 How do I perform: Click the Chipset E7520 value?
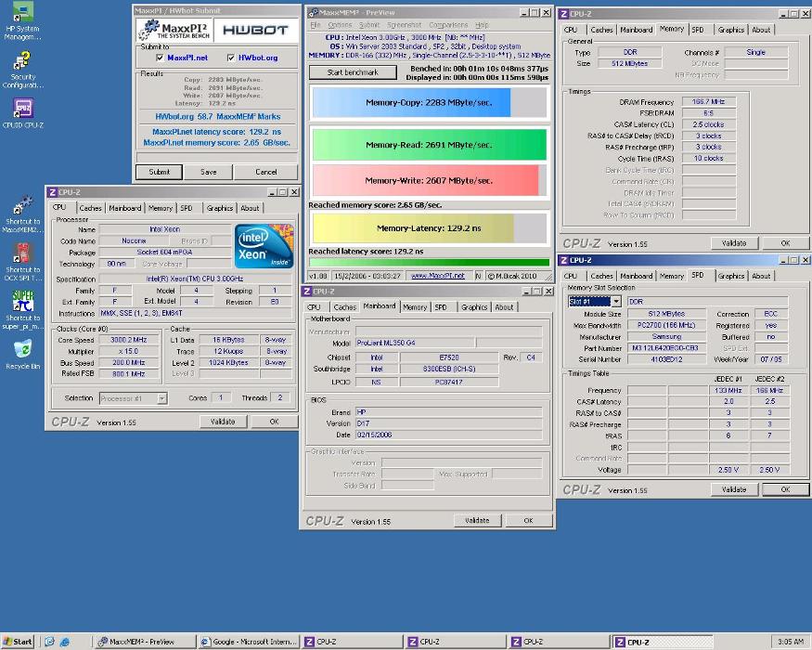click(x=449, y=357)
